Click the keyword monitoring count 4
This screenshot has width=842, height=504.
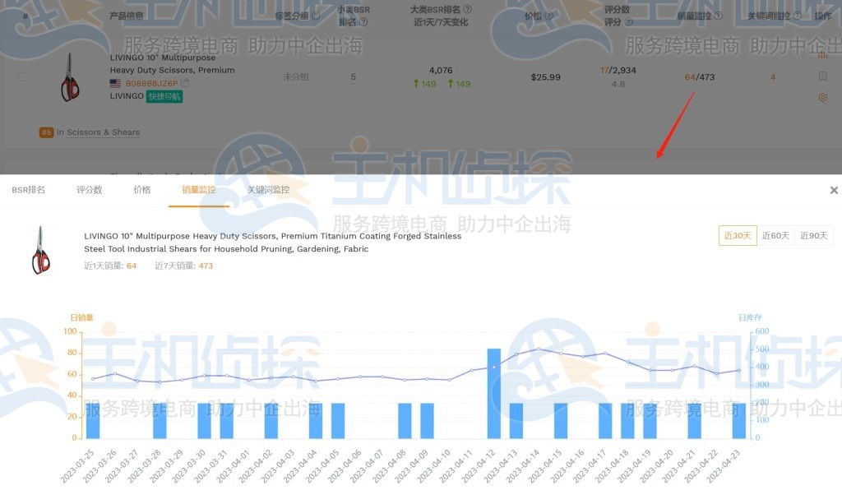[x=773, y=76]
